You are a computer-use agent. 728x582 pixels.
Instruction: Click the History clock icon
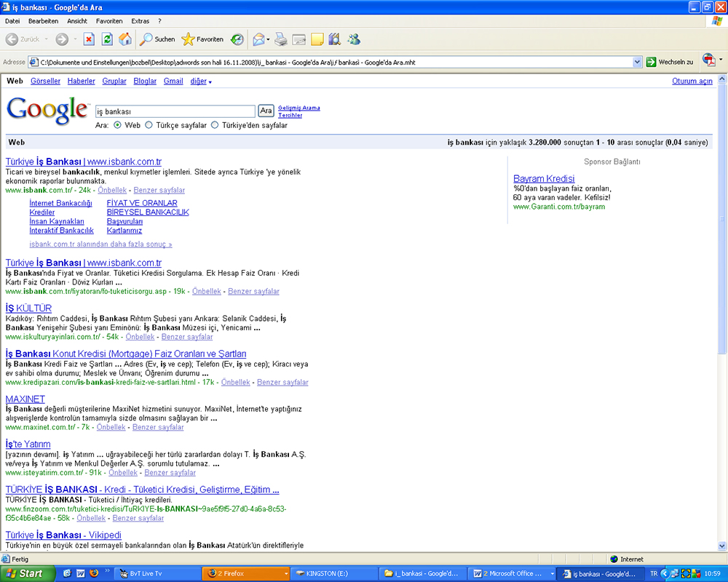[x=237, y=39]
